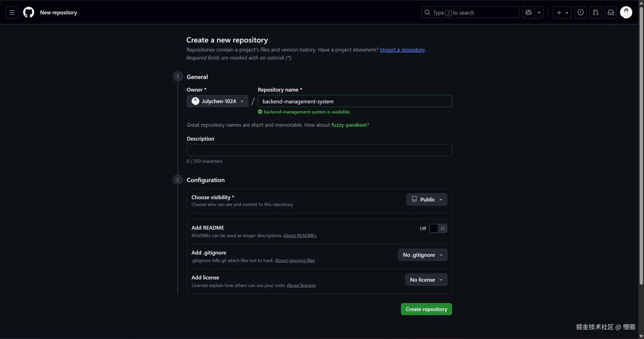
Task: Open the About READMEs link
Action: click(x=300, y=236)
